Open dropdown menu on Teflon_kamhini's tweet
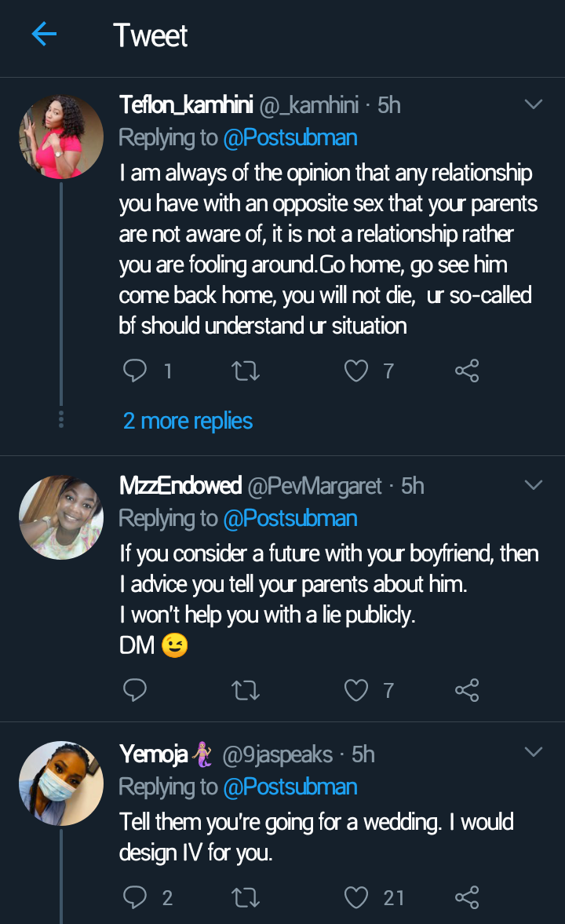The image size is (565, 924). tap(533, 104)
